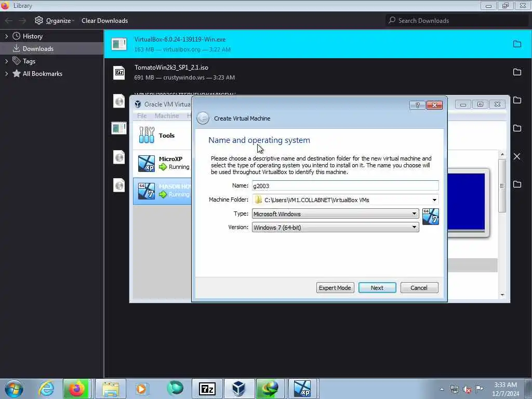This screenshot has height=399, width=532.
Task: Select the Windows 7 running virtual machine entry
Action: point(162,191)
